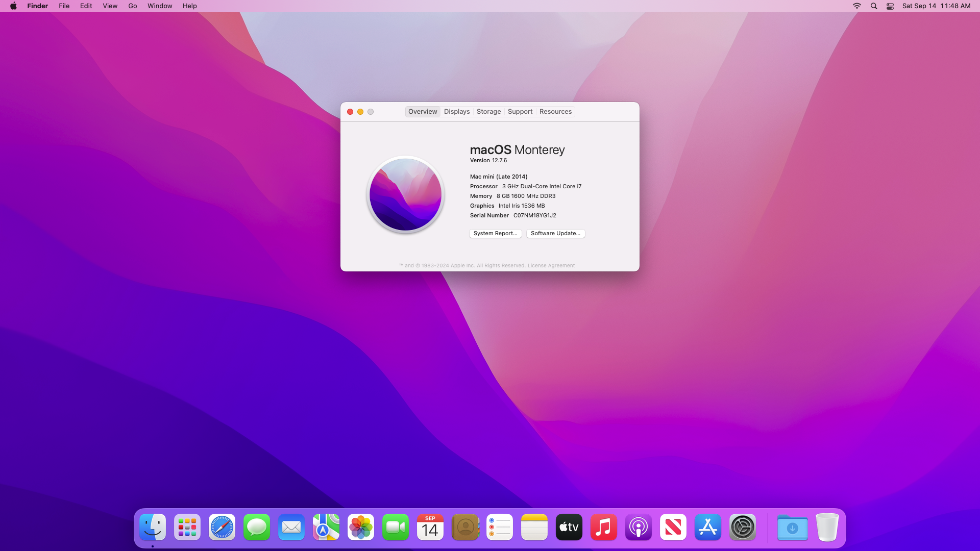This screenshot has width=980, height=551.
Task: Open Safari from the Dock
Action: pos(222,527)
